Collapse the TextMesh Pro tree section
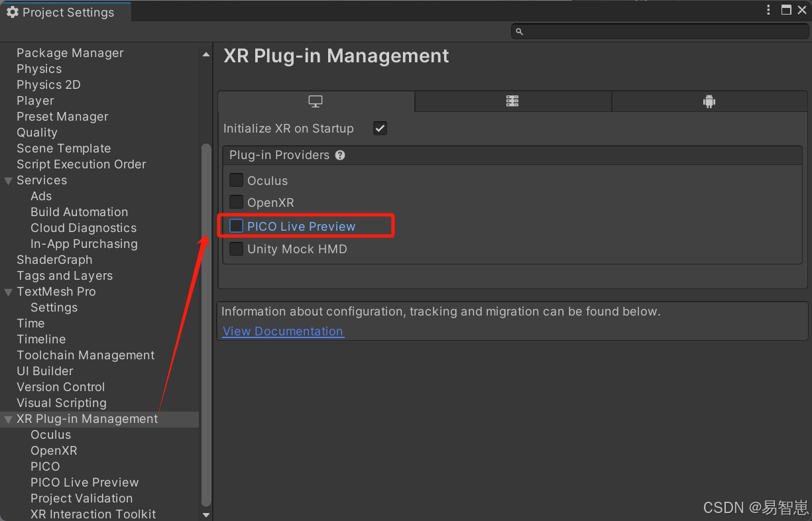Screen dimensions: 812x521 click(9, 292)
